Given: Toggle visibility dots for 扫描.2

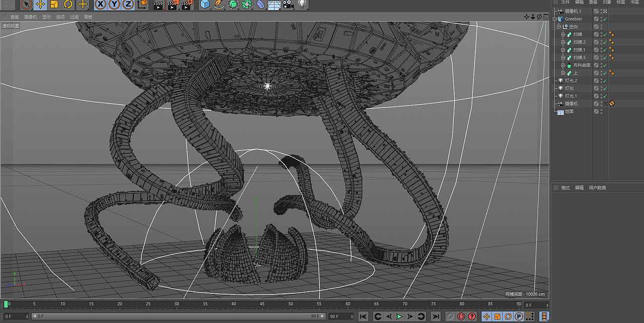Looking at the screenshot, I should pyautogui.click(x=601, y=42).
